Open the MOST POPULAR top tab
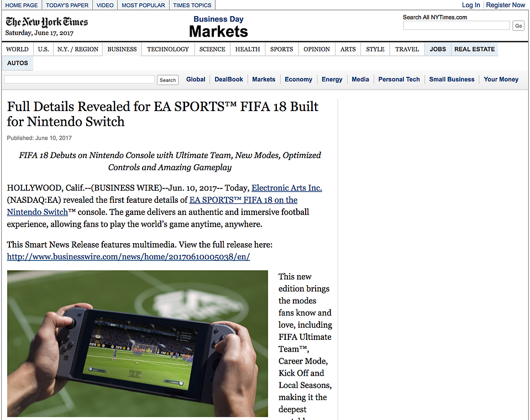This screenshot has height=420, width=530. (x=143, y=5)
